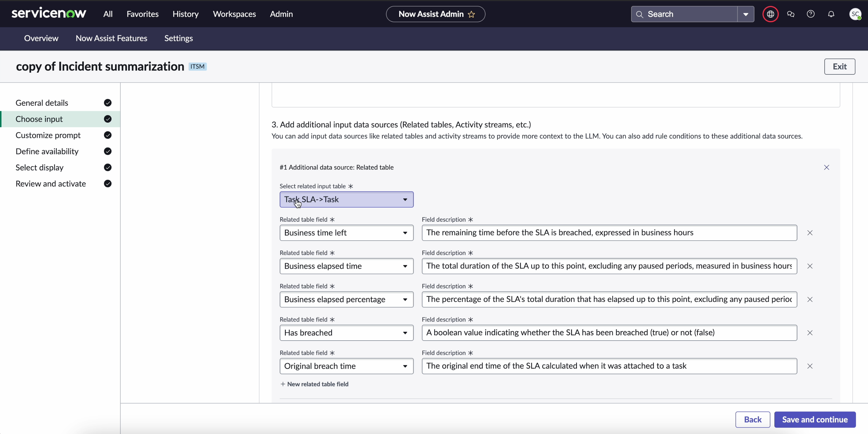Open the All menu

(108, 14)
